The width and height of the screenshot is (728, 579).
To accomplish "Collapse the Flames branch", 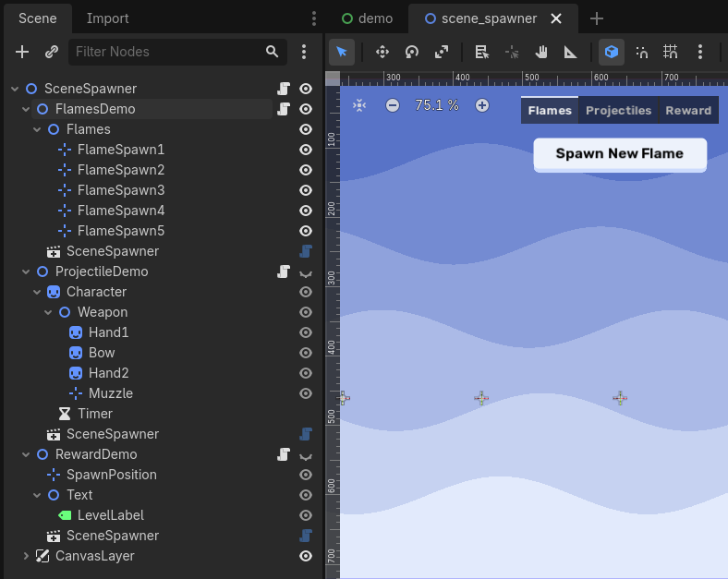I will coord(37,129).
